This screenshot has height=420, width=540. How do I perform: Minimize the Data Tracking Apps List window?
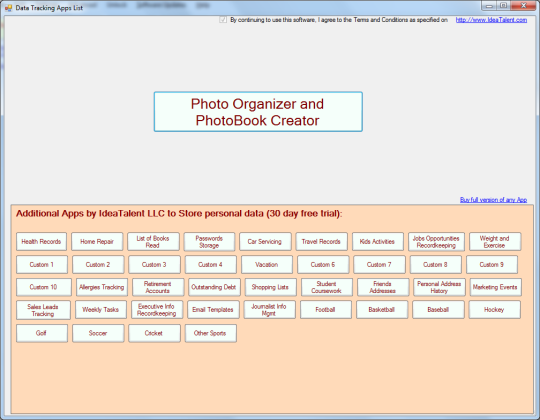tap(489, 6)
